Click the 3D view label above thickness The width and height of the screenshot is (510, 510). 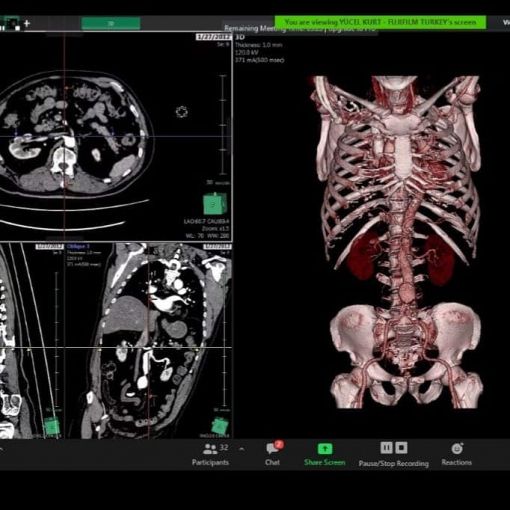click(240, 37)
